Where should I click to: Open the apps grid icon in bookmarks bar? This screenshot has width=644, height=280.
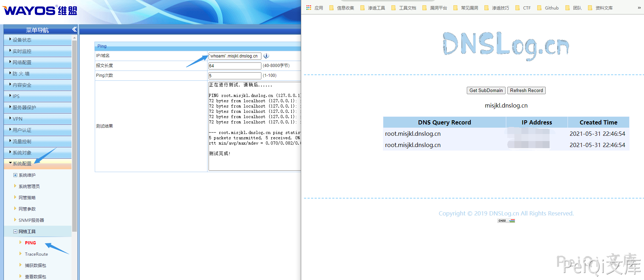click(309, 8)
